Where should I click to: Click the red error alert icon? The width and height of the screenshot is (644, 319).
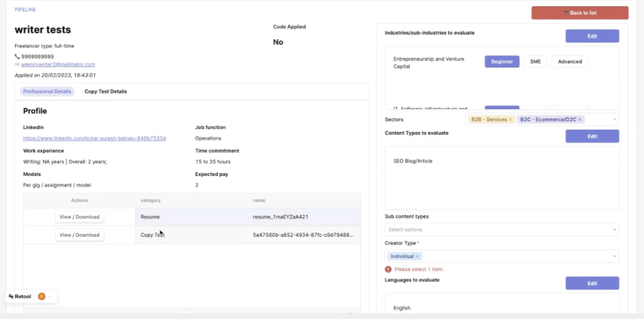click(388, 269)
